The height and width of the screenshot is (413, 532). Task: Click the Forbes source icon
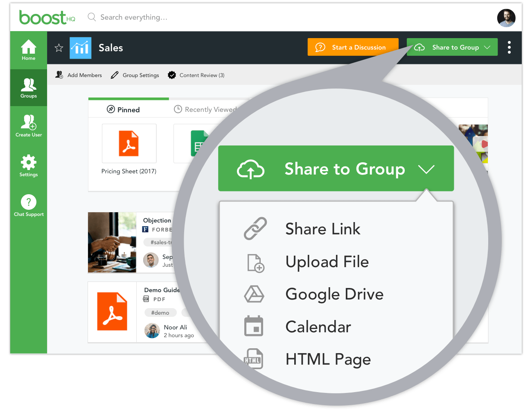[x=145, y=229]
